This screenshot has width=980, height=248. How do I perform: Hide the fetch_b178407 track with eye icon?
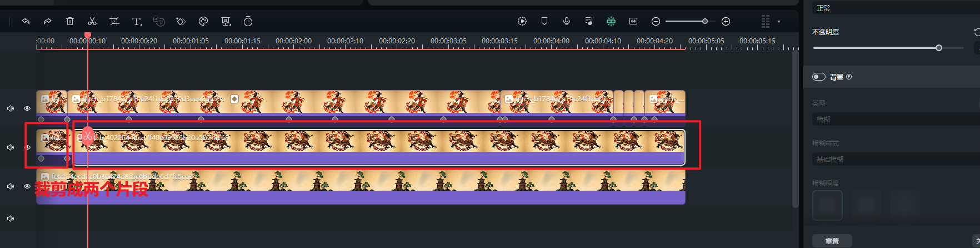click(x=27, y=108)
